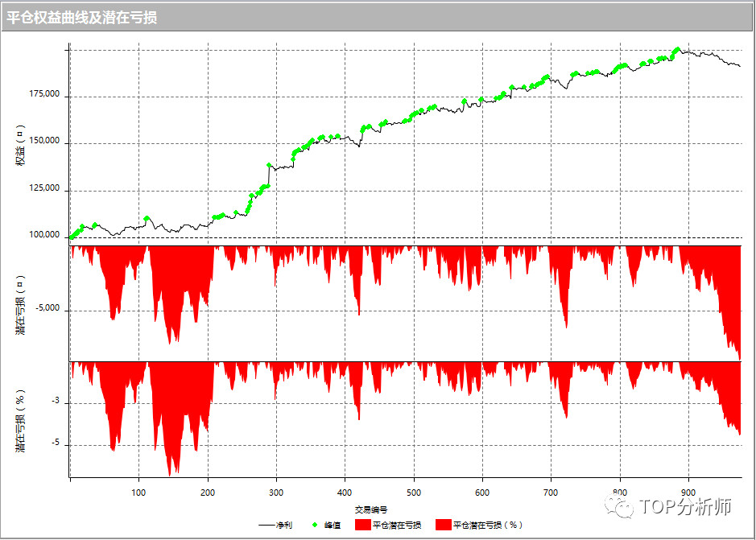Viewport: 756px width, 540px height.
Task: Click the highest green peak marker on equity curve
Action: pos(678,49)
